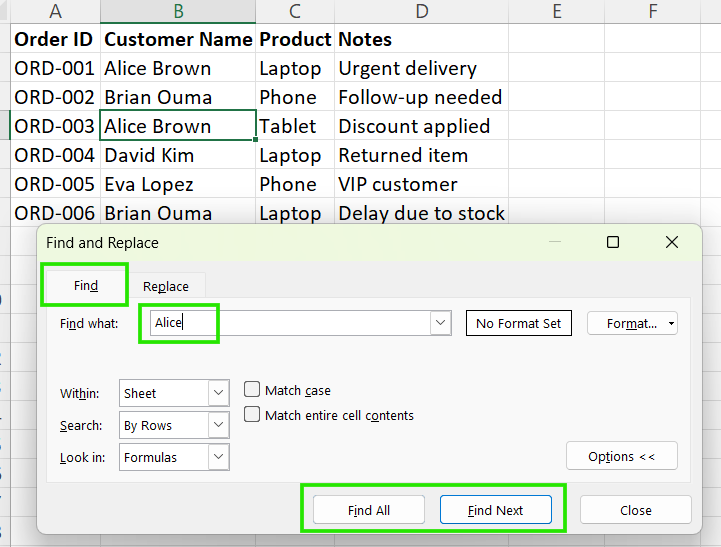This screenshot has width=721, height=547.
Task: Select the Customer Name header cell
Action: pyautogui.click(x=178, y=39)
